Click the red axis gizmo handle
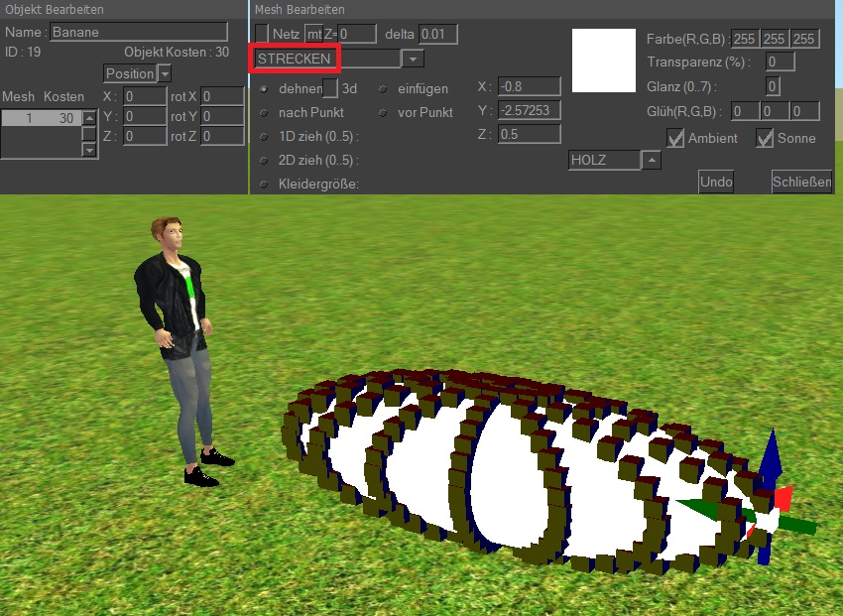843x616 pixels. point(783,498)
